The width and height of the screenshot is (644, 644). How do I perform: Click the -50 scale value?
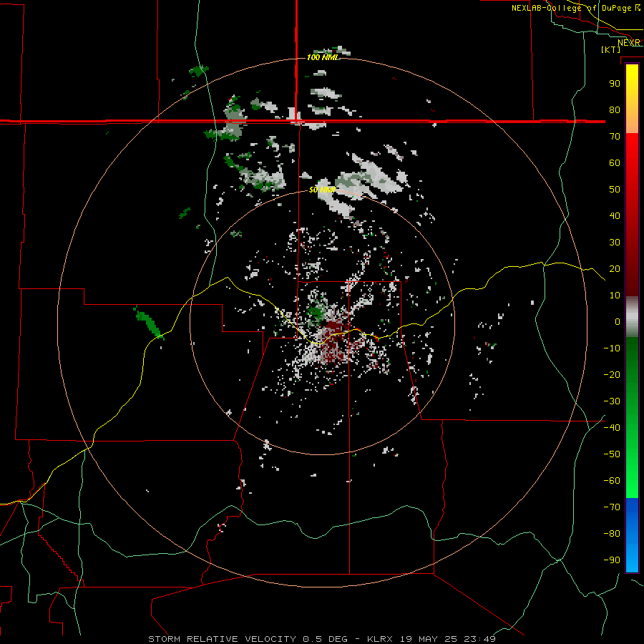(612, 454)
